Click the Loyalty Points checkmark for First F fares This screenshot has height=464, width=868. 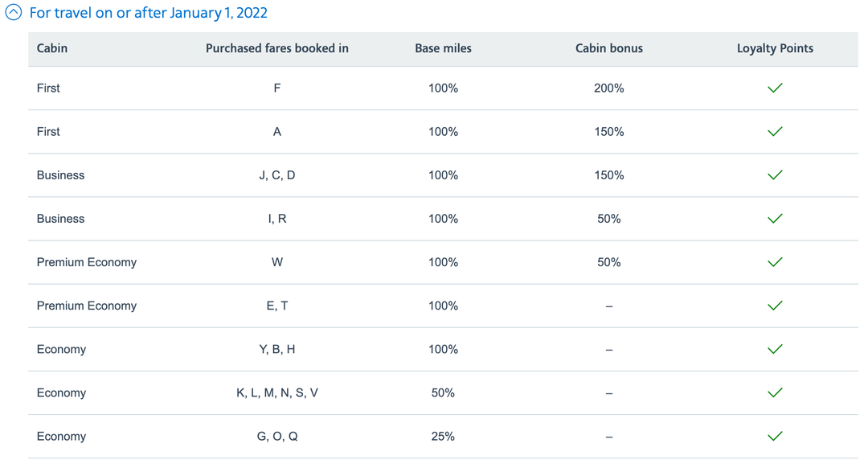(x=775, y=88)
